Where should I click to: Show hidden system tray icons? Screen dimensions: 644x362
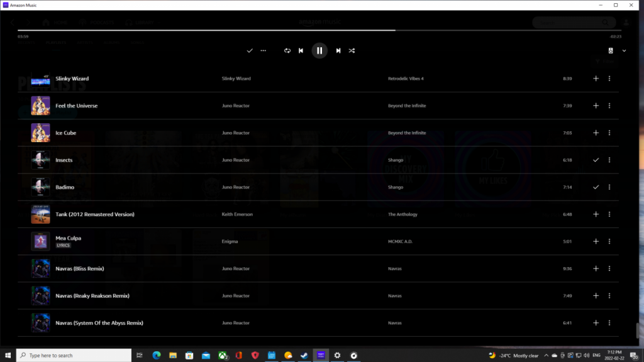pos(546,356)
